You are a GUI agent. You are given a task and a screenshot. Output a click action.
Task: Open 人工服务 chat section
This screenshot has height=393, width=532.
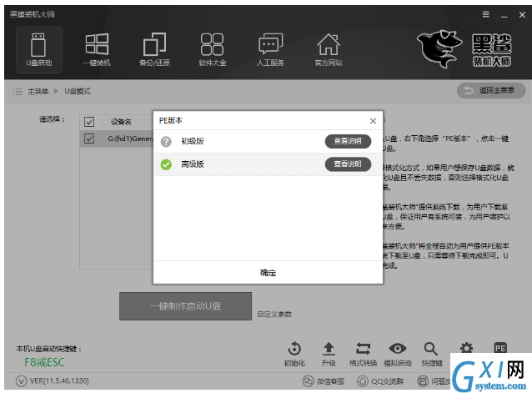coord(270,49)
